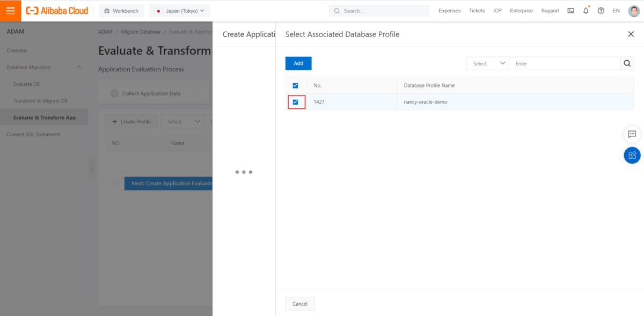Open Cloud Shell terminal icon
The image size is (644, 316).
570,11
